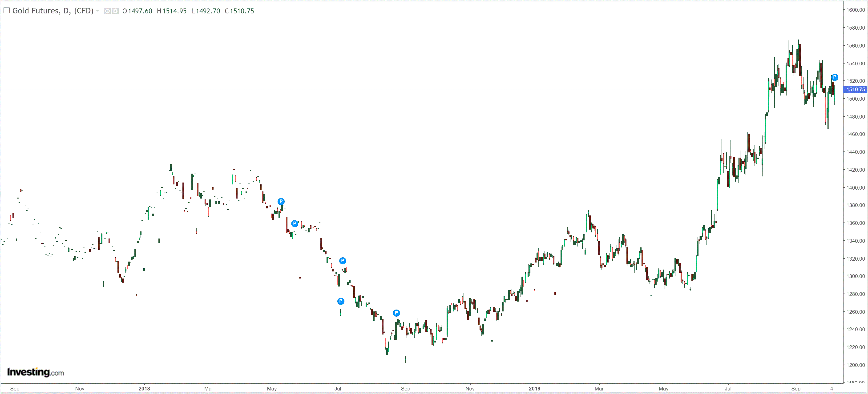Collapse the legend using the minus box
The width and height of the screenshot is (868, 394).
pyautogui.click(x=6, y=10)
